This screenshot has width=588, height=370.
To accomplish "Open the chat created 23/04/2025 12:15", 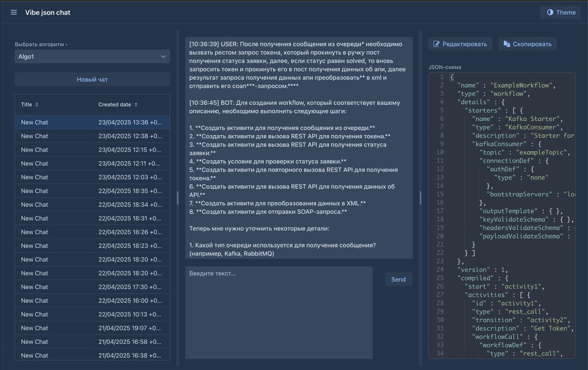I will click(92, 150).
